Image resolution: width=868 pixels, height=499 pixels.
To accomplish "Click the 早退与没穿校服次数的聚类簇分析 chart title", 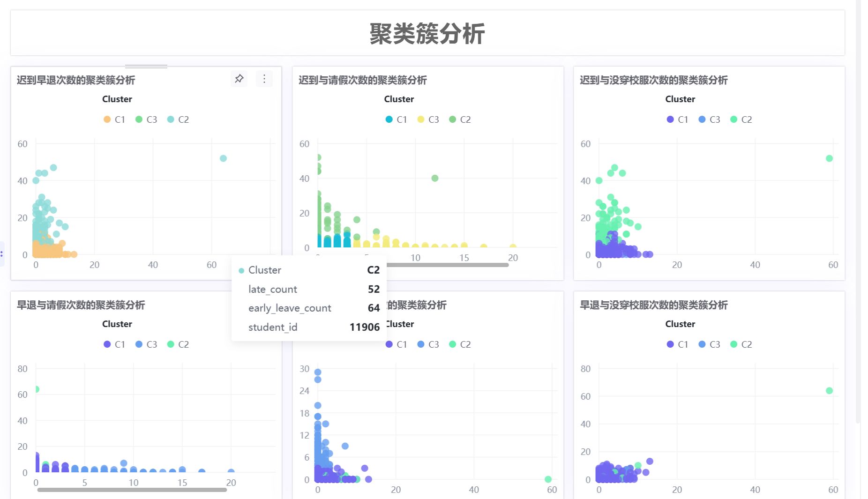I will (x=654, y=305).
